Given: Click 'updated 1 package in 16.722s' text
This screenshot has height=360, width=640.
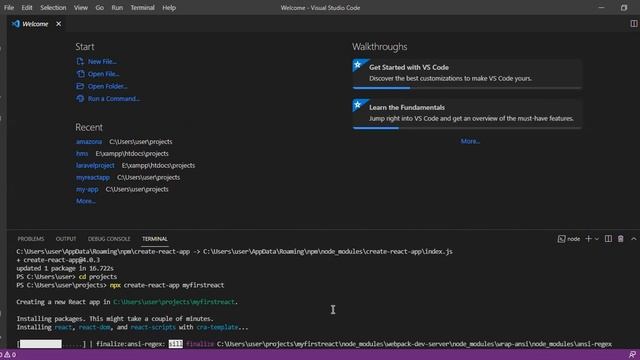Looking at the screenshot, I should click(x=65, y=268).
